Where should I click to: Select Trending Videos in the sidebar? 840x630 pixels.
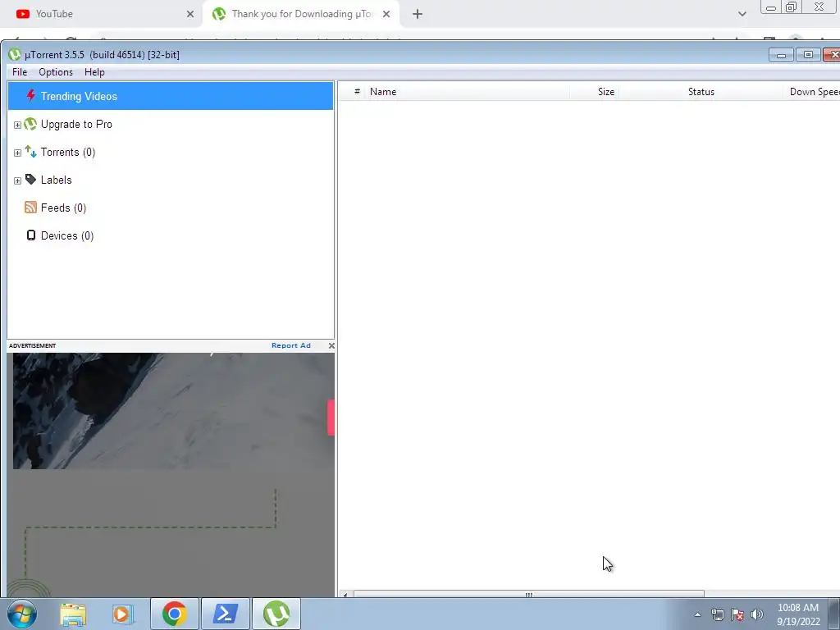171,96
